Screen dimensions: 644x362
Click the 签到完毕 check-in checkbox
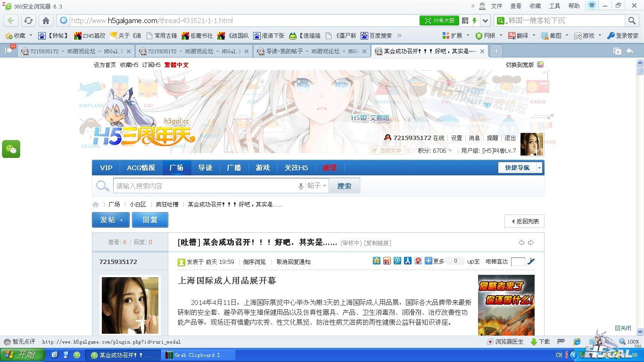click(374, 150)
